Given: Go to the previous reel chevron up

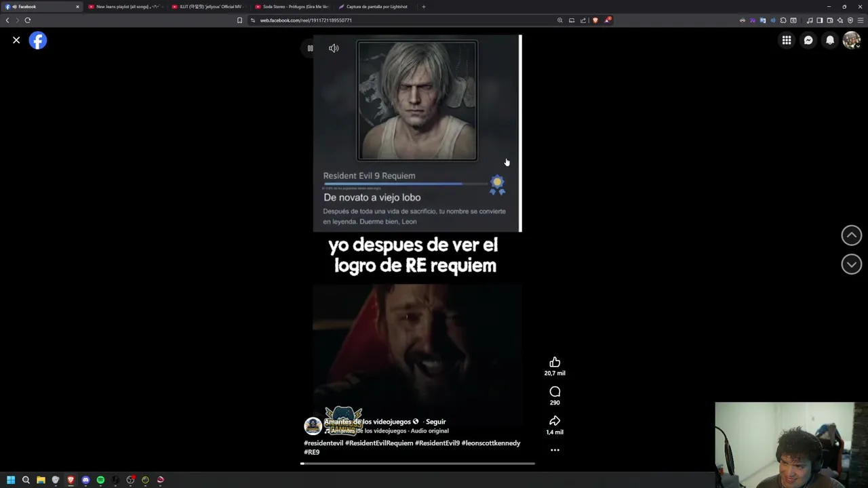Looking at the screenshot, I should 852,235.
